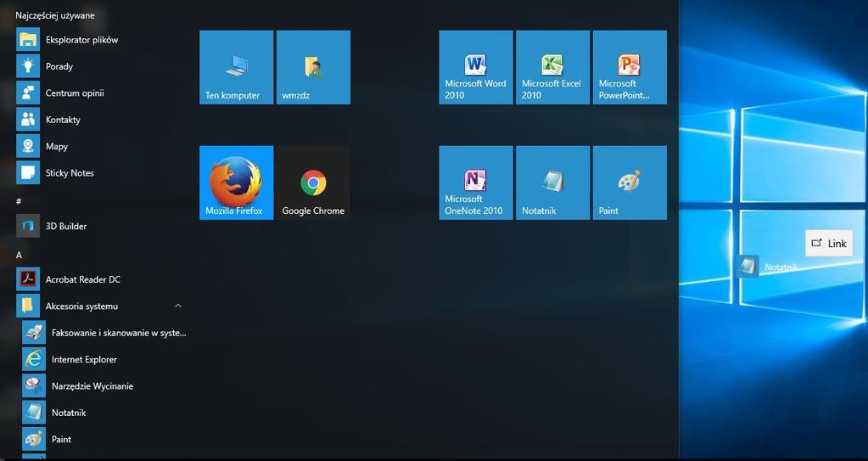The image size is (868, 461).
Task: Open the Kontakty app
Action: pyautogui.click(x=99, y=120)
